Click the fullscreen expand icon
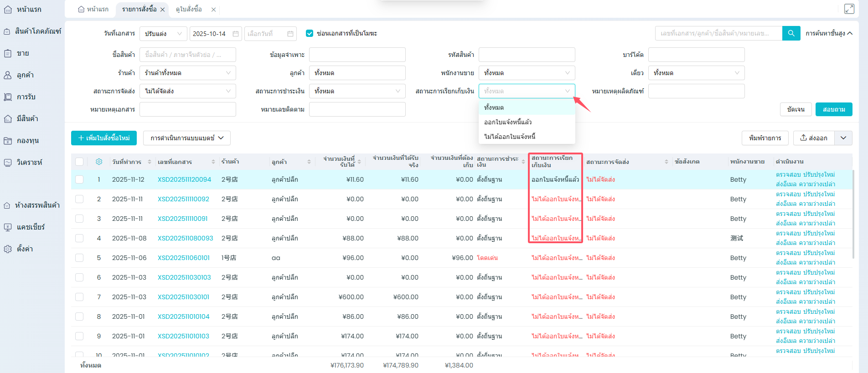This screenshot has height=373, width=868. pos(849,9)
